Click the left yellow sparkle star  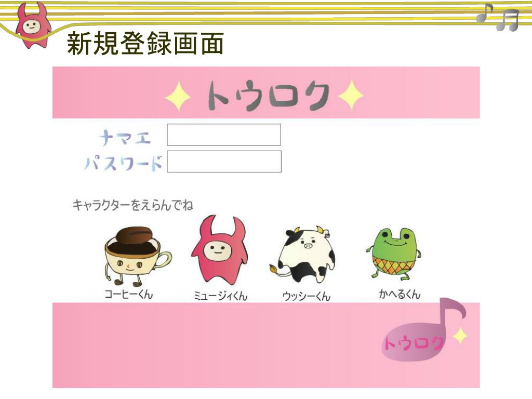[x=178, y=96]
